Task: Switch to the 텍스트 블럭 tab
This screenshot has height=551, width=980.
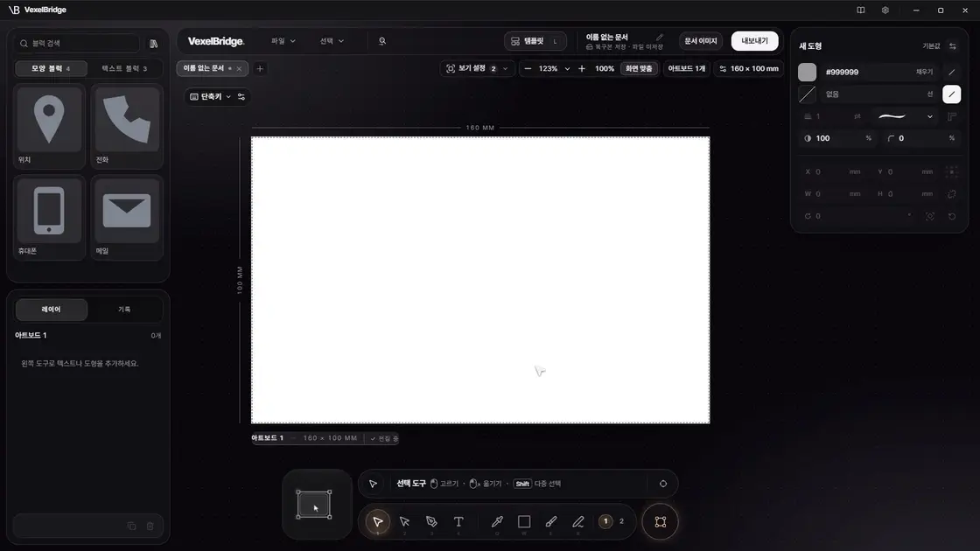Action: pos(124,69)
